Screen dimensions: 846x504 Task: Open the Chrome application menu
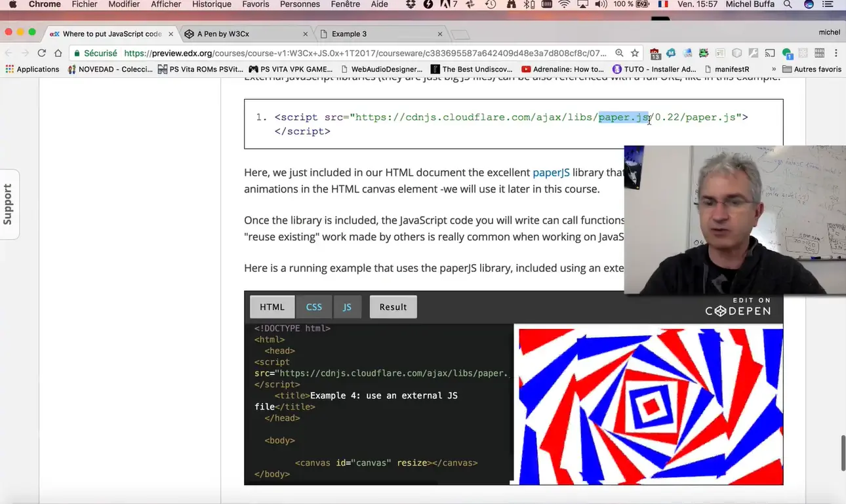click(45, 5)
